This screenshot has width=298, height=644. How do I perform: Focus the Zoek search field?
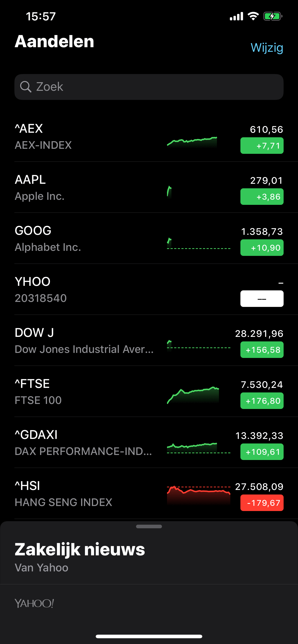click(149, 87)
